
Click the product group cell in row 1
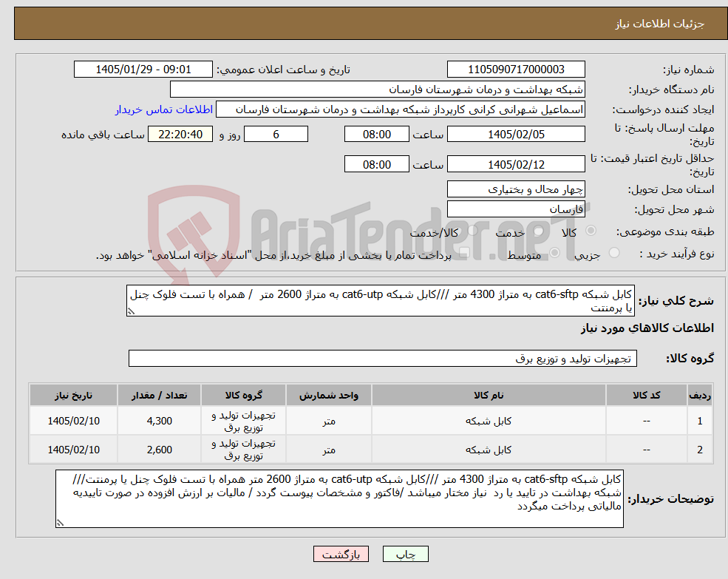[244, 421]
